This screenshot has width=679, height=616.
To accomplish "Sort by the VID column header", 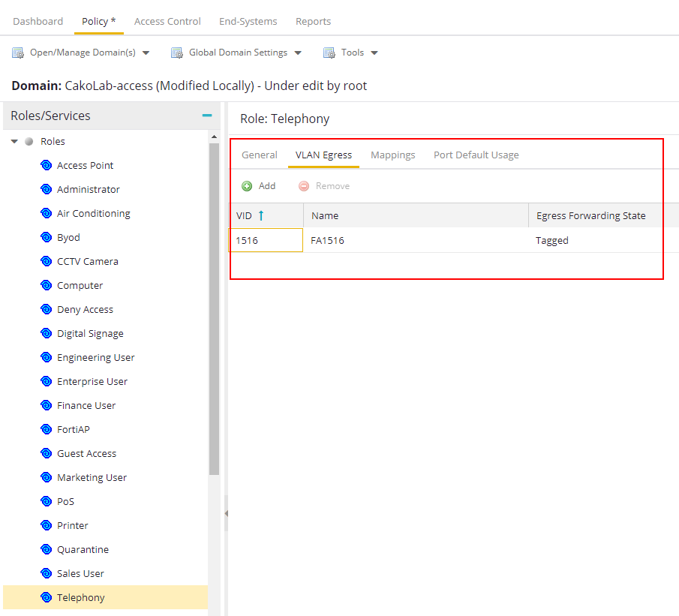I will pos(245,215).
